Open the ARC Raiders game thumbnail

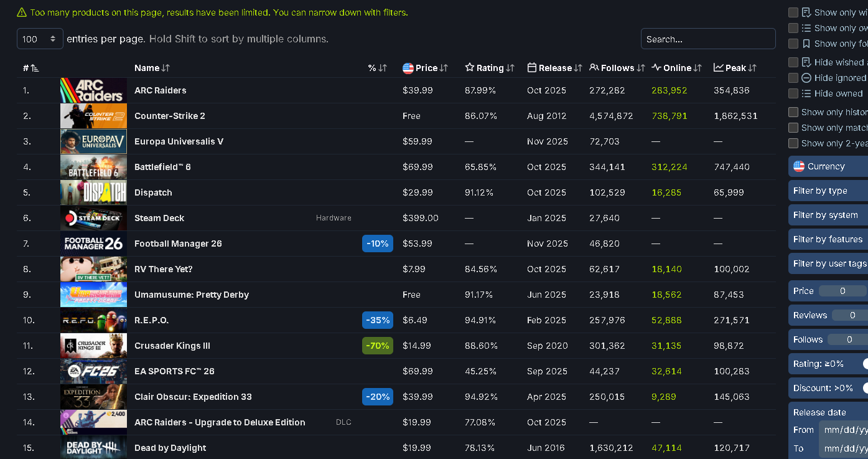(x=93, y=90)
